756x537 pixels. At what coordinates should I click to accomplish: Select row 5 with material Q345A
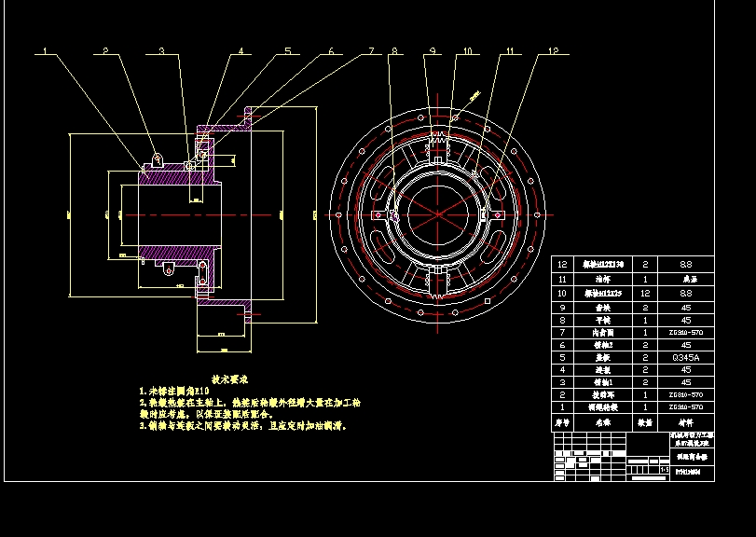click(x=686, y=359)
